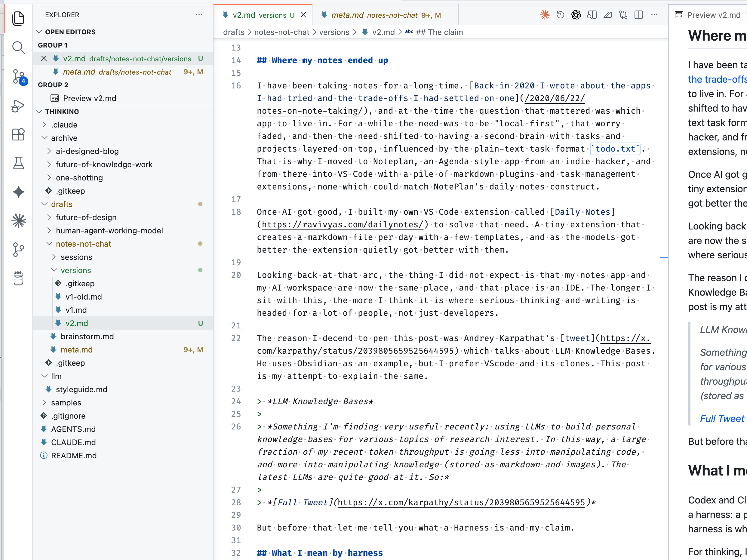Screen dimensions: 747x560
Task: Click the open changes compare icon
Action: (x=623, y=15)
